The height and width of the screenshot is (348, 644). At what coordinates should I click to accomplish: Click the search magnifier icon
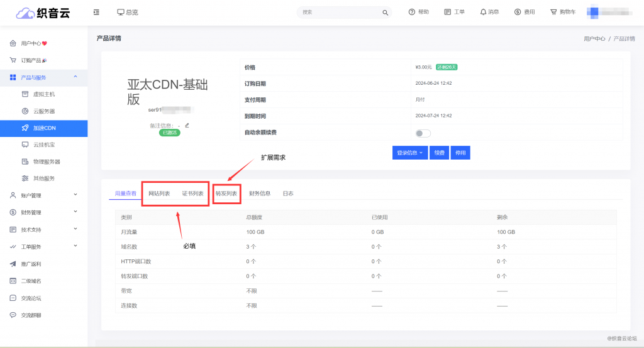click(x=386, y=13)
